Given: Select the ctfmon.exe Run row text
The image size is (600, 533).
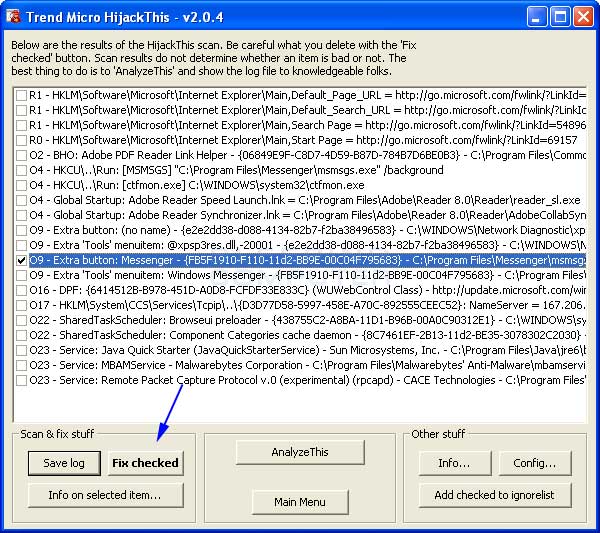Looking at the screenshot, I should [x=197, y=185].
